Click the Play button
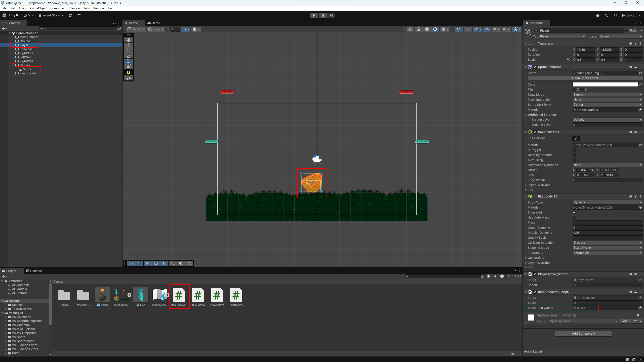This screenshot has height=362, width=644. (x=314, y=15)
